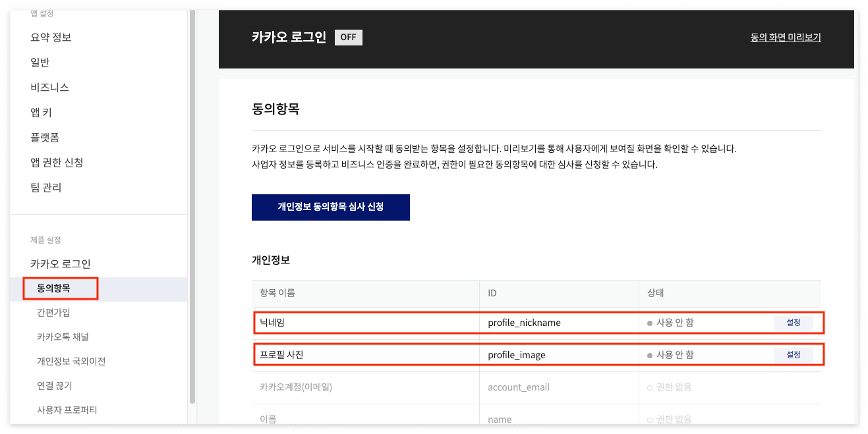
Task: Click 사용 안 함 status in 프로필 사진 row
Action: coord(670,354)
